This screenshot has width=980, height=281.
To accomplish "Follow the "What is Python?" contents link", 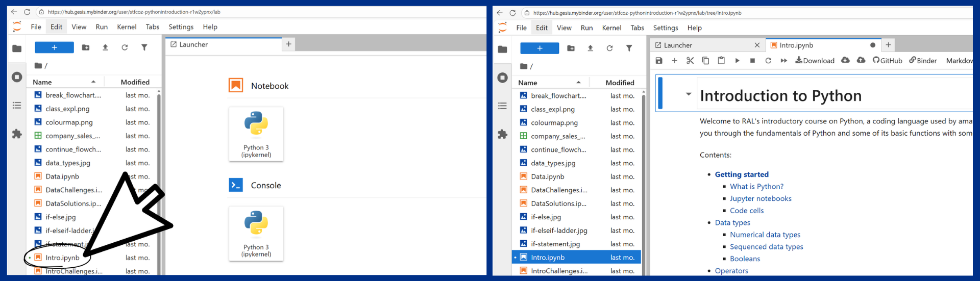I will point(756,187).
